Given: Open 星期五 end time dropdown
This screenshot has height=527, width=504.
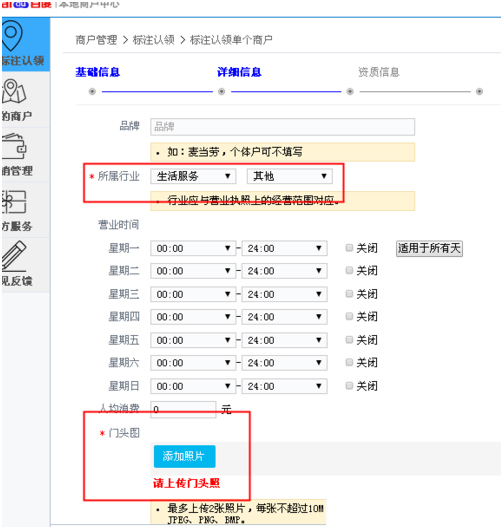Looking at the screenshot, I should click(284, 340).
